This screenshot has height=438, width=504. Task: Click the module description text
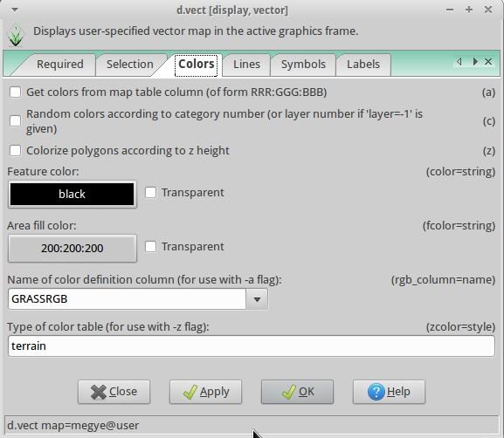tap(196, 31)
